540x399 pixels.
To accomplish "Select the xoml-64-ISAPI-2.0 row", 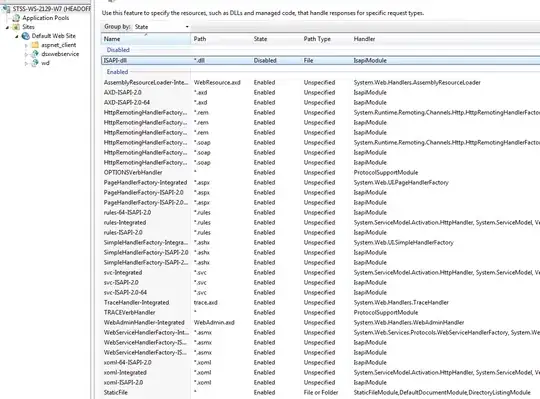I will pos(321,362).
